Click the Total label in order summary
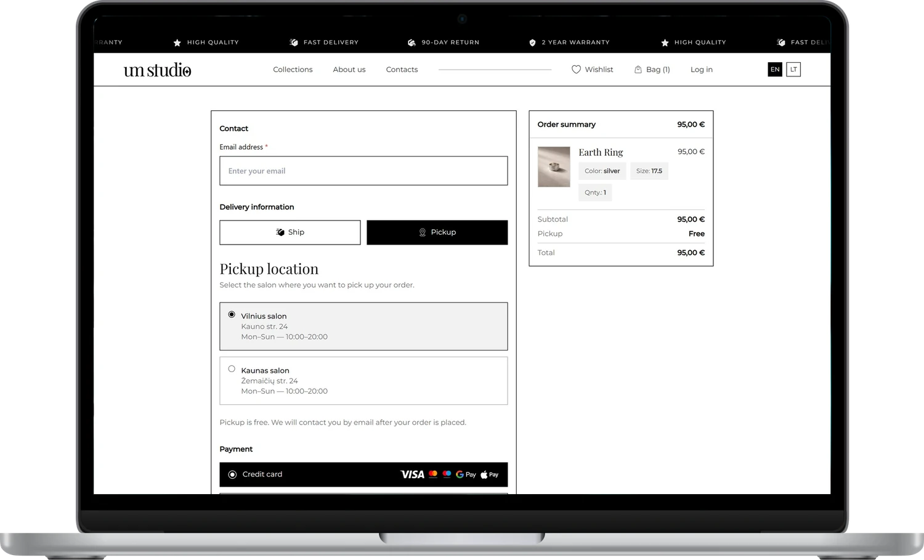This screenshot has width=924, height=560. 546,253
